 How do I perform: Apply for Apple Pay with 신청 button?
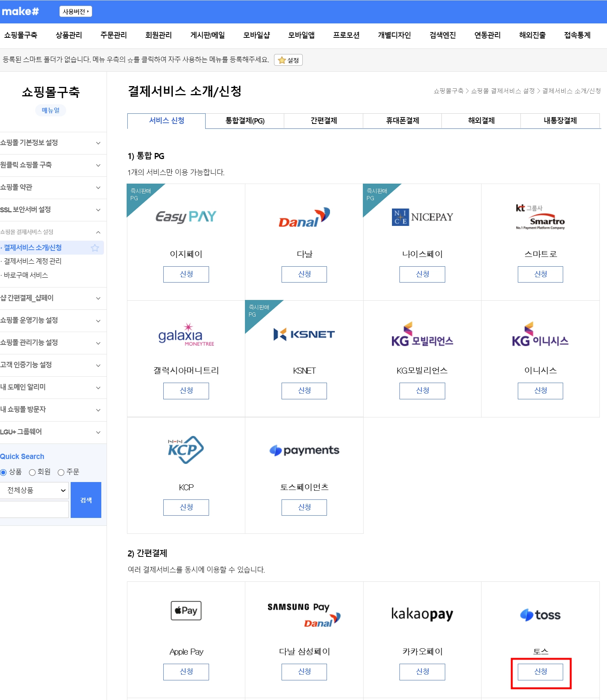coord(186,672)
